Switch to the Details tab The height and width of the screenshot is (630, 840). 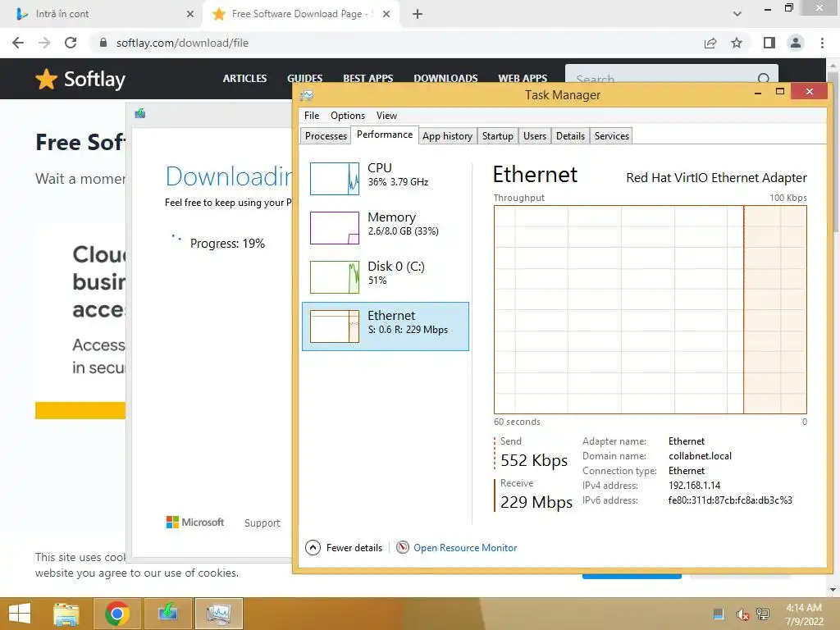point(571,136)
